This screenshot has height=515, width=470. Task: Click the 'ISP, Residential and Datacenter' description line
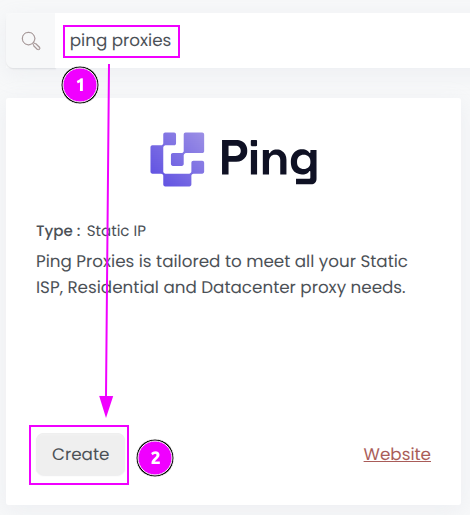pos(221,287)
